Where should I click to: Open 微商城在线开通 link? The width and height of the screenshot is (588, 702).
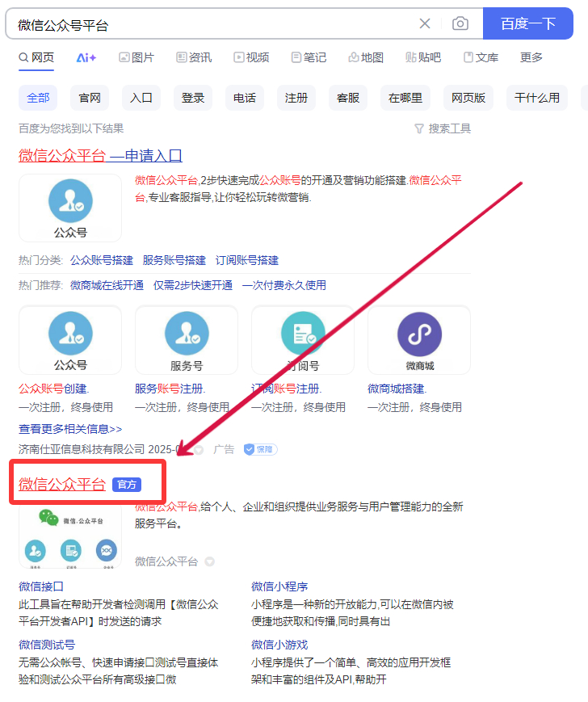coord(107,285)
